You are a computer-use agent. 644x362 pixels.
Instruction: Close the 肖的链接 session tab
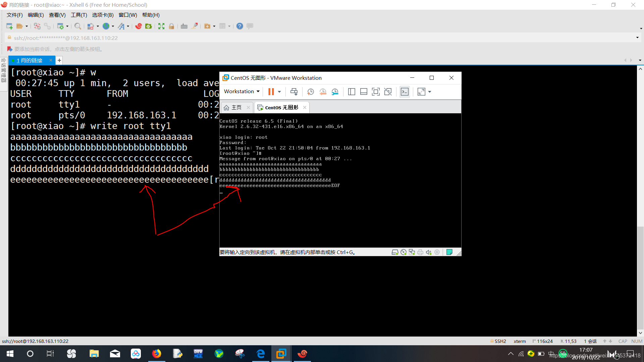pos(51,60)
